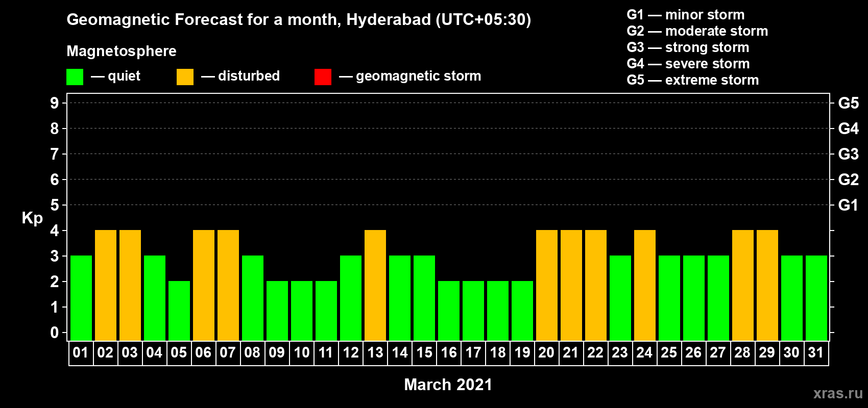
Task: Click the orange bar for day 20
Action: (547, 285)
